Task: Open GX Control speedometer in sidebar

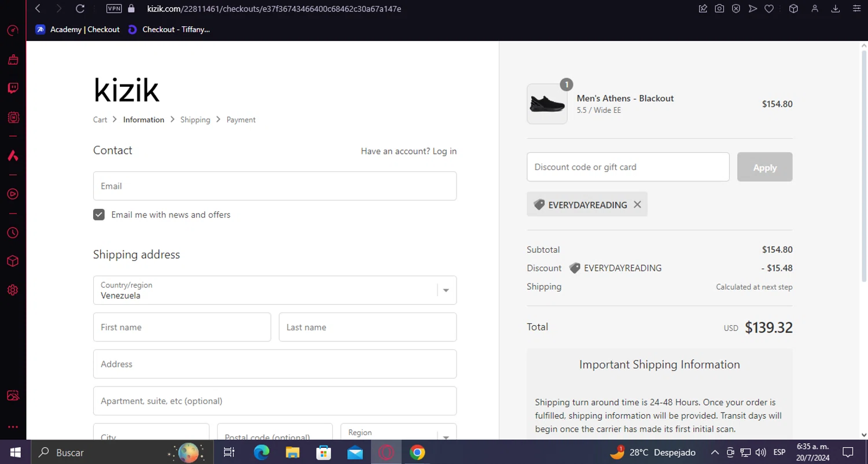Action: 13,30
